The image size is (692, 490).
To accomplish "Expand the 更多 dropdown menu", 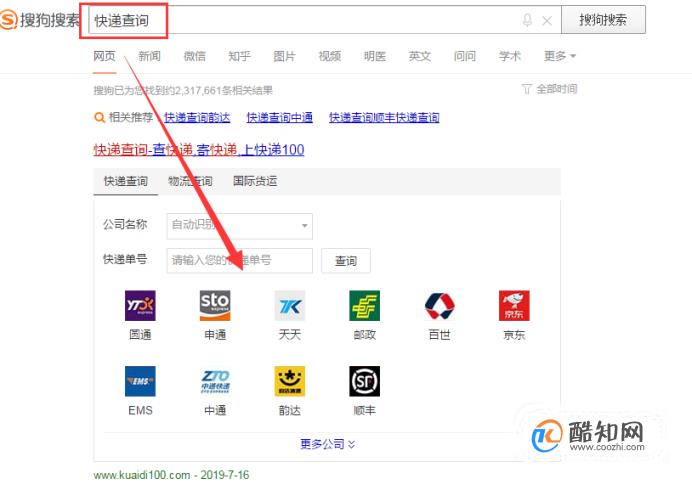I will [x=560, y=56].
